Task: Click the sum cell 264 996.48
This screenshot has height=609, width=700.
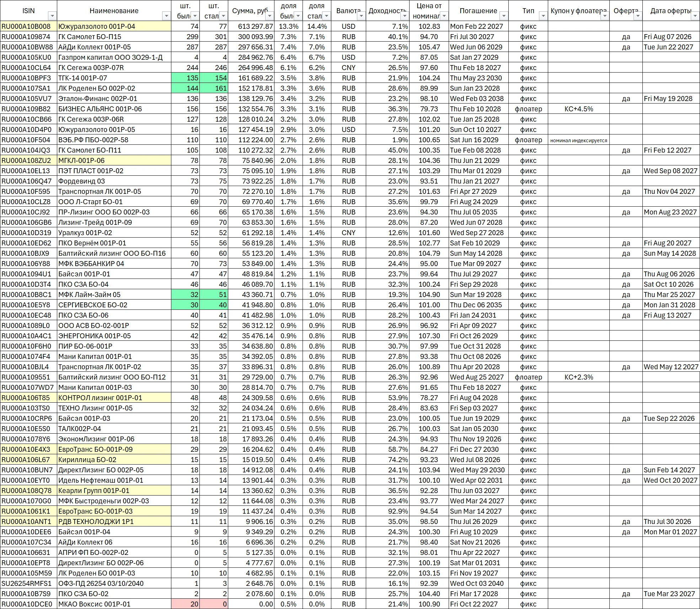Action: 251,68
